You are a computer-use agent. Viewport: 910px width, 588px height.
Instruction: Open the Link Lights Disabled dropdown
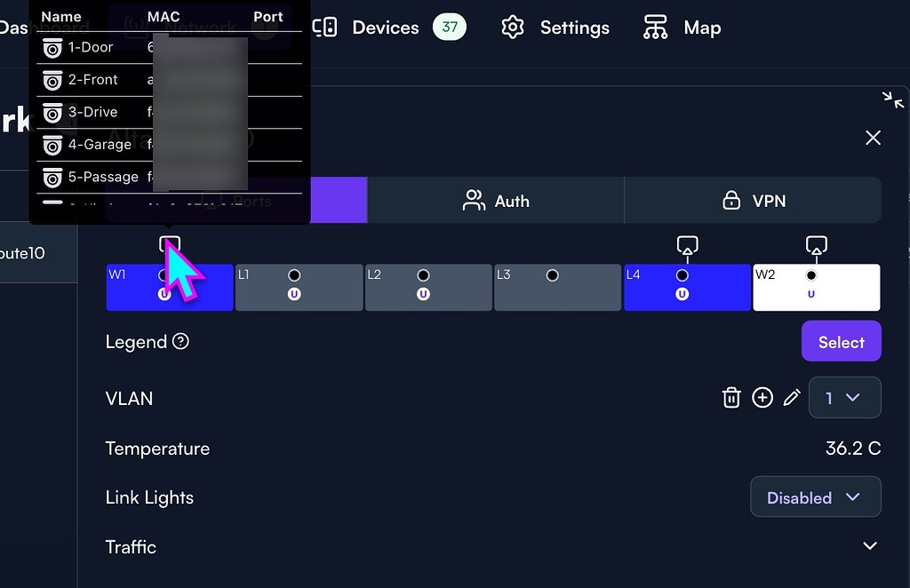pos(814,497)
